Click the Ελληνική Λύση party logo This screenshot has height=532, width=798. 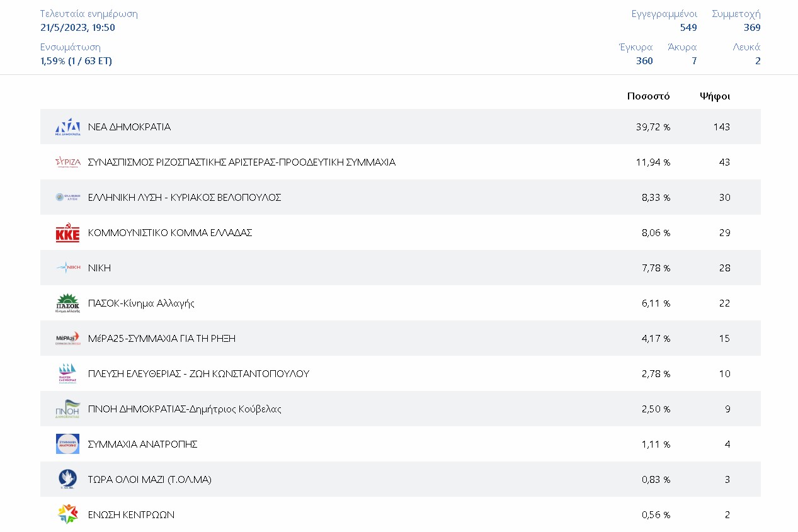(x=67, y=197)
